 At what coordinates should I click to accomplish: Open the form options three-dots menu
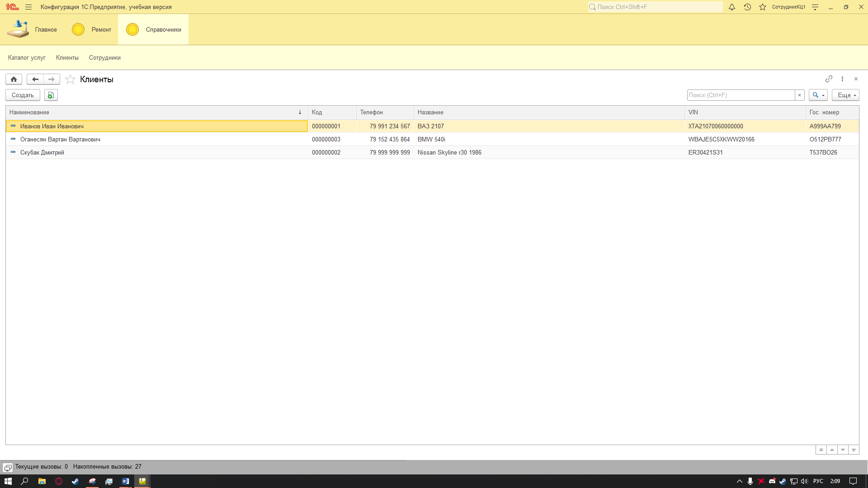pos(842,79)
